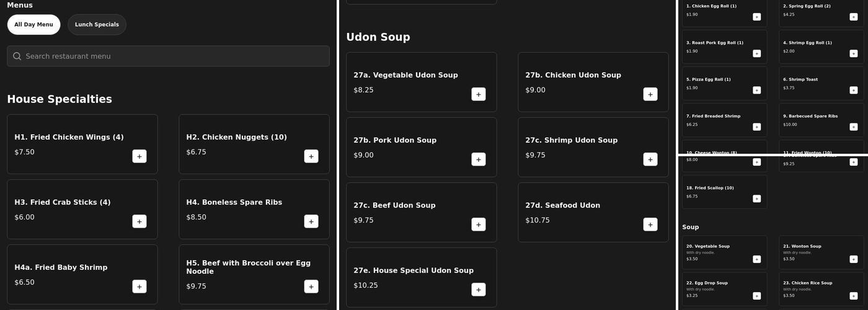The height and width of the screenshot is (310, 868).
Task: Add 27d Seafood Udon to order
Action: (650, 224)
